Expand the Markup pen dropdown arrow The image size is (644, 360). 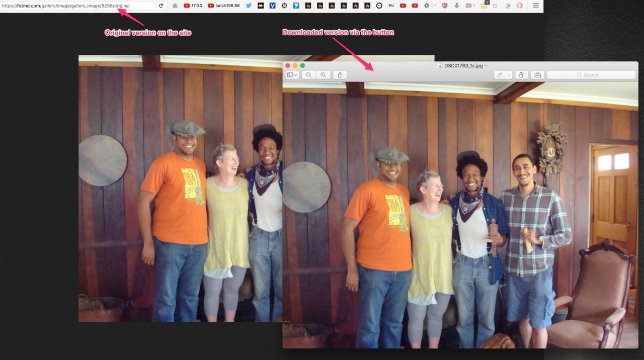point(509,75)
